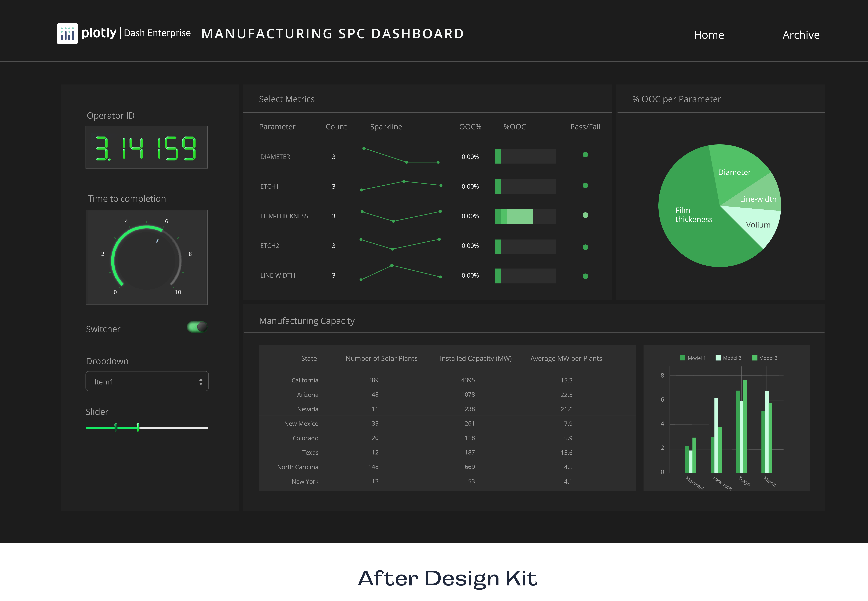The height and width of the screenshot is (601, 868).
Task: Click the second slider handle
Action: 138,427
